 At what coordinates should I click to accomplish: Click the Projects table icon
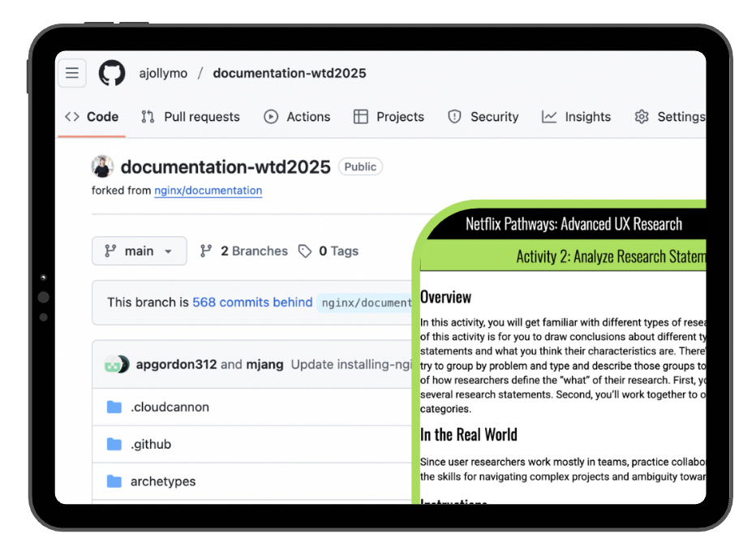[x=361, y=117]
